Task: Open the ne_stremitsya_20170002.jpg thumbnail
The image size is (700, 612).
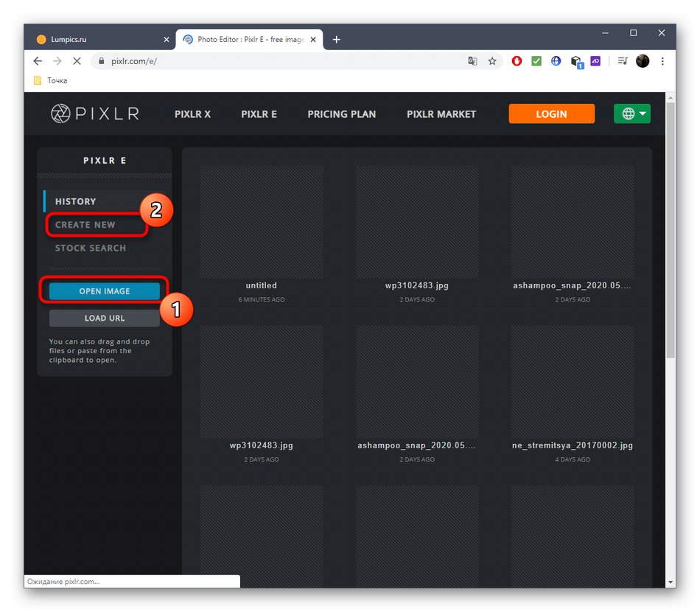Action: coord(573,381)
